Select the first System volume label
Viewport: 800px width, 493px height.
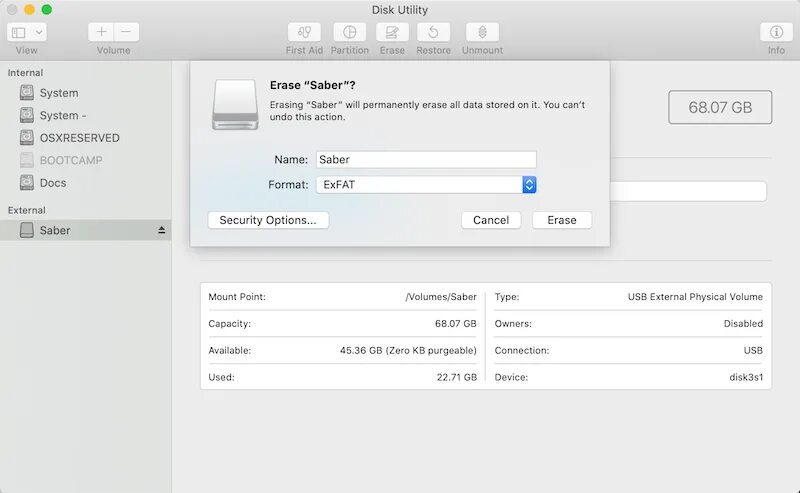click(x=59, y=93)
